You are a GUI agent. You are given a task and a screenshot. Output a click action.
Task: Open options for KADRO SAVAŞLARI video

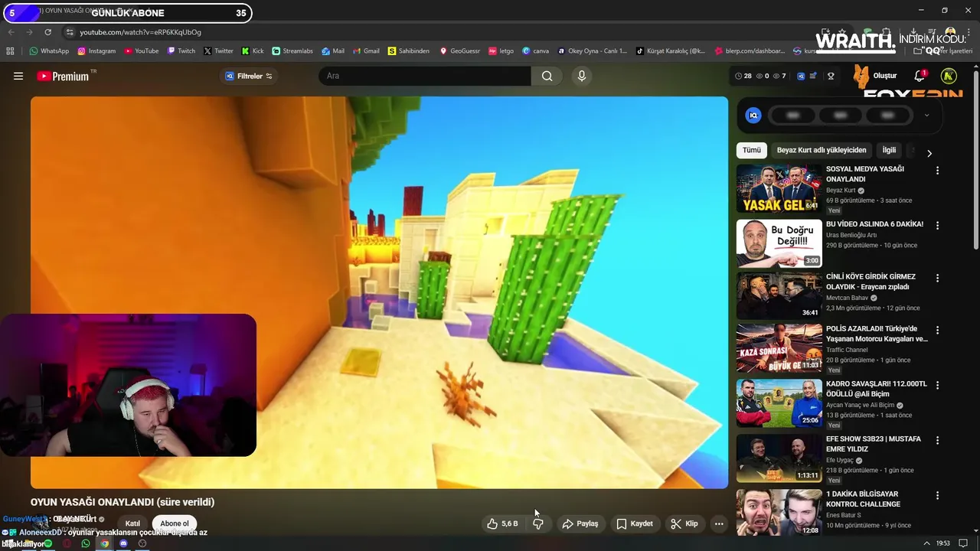click(937, 385)
